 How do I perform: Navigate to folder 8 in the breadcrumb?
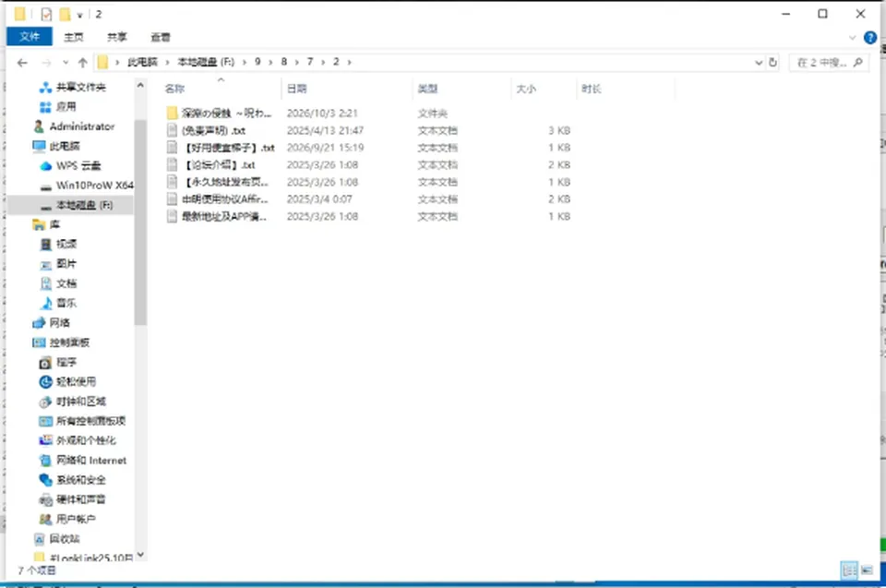pyautogui.click(x=283, y=62)
